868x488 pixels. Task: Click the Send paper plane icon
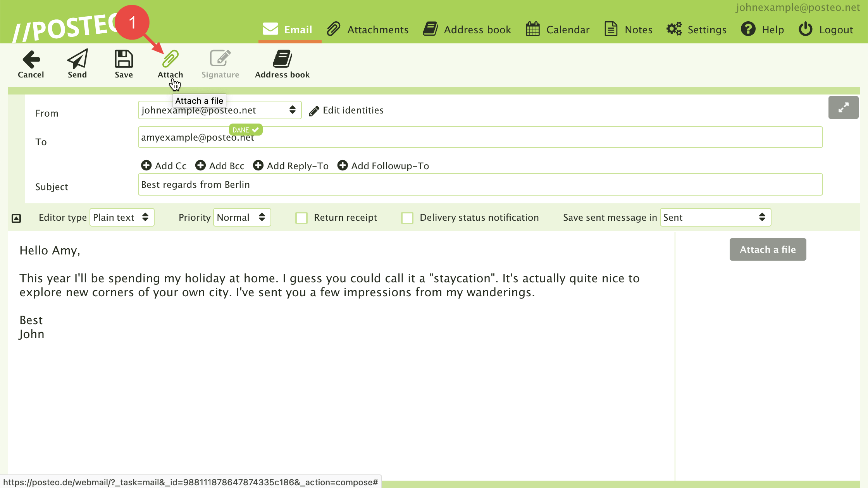coord(77,59)
